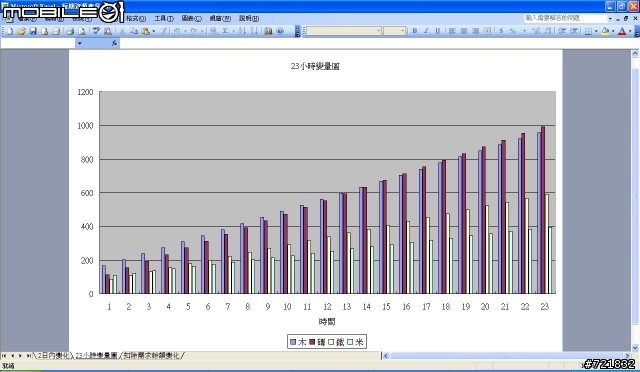This screenshot has width=640, height=372.
Task: Click the Fill Color bucket icon
Action: click(605, 31)
